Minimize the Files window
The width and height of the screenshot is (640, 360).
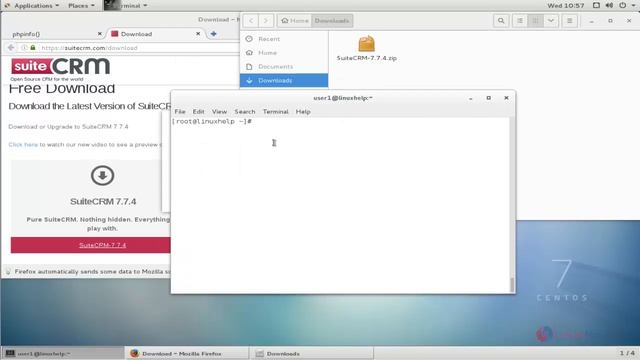(591, 20)
